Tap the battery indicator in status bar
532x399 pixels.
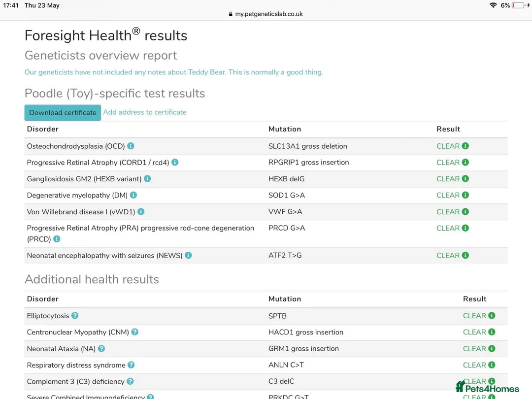pyautogui.click(x=518, y=5)
